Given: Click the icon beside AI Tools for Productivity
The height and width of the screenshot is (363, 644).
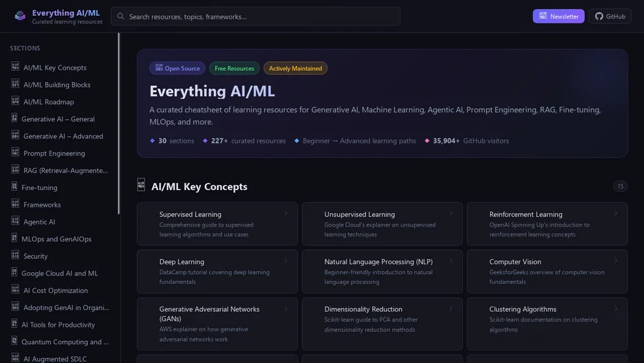Looking at the screenshot, I should [x=14, y=324].
